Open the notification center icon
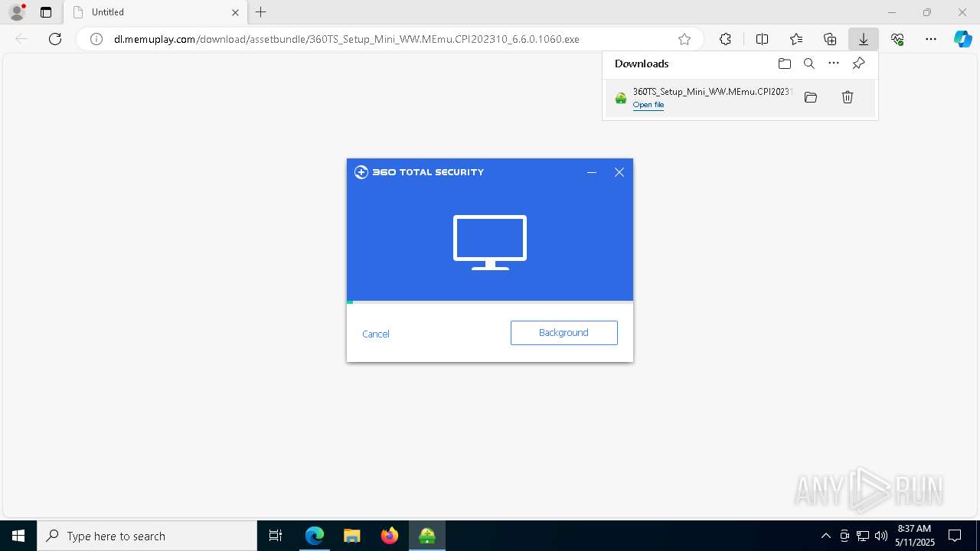This screenshot has height=551, width=980. pyautogui.click(x=955, y=536)
